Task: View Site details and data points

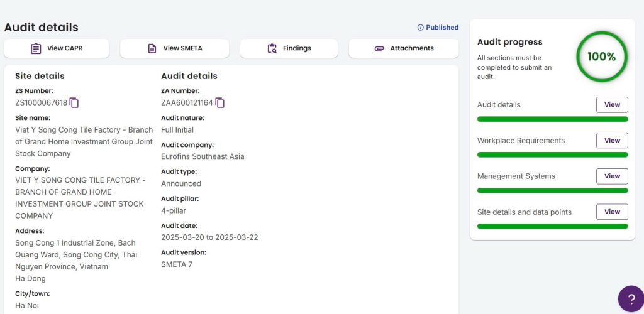Action: (612, 212)
